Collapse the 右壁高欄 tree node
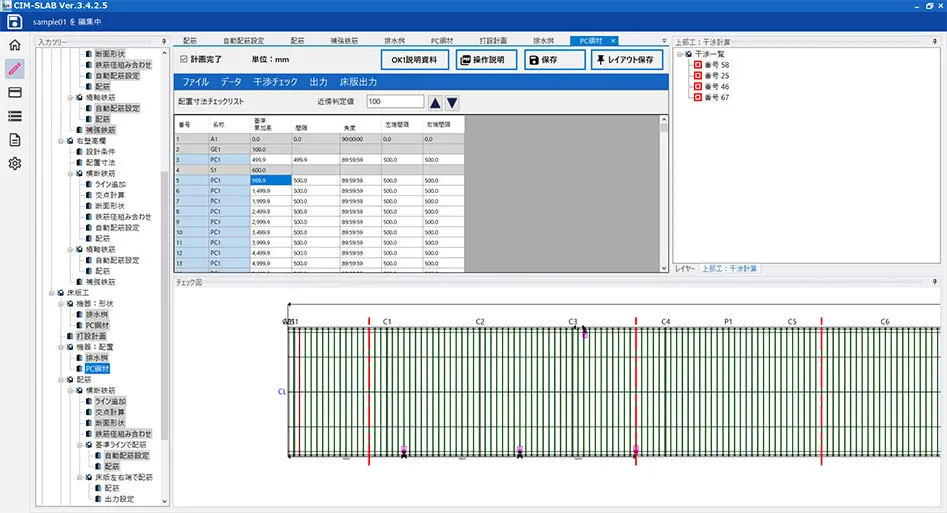The width and height of the screenshot is (947, 513). (x=60, y=141)
